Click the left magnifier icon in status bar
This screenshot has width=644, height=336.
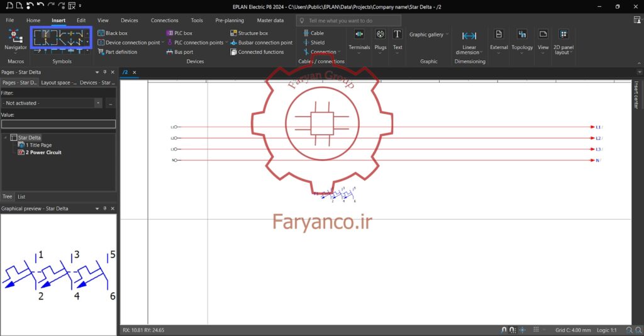tap(629, 330)
